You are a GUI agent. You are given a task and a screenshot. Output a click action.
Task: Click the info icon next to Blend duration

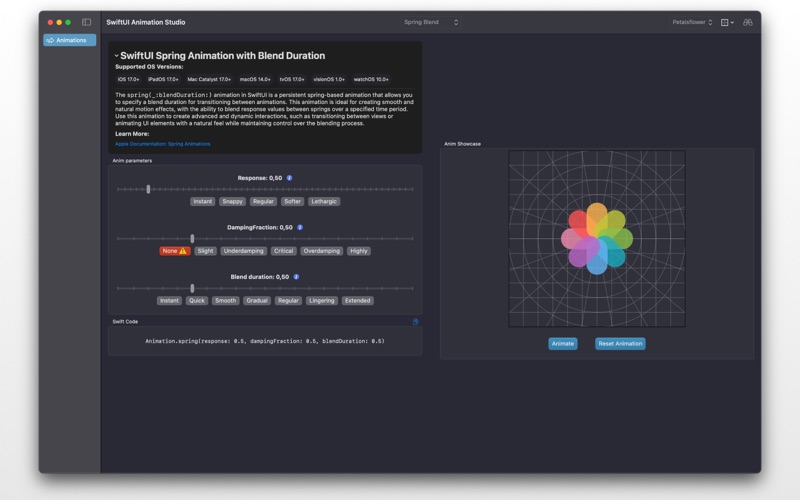coord(296,277)
